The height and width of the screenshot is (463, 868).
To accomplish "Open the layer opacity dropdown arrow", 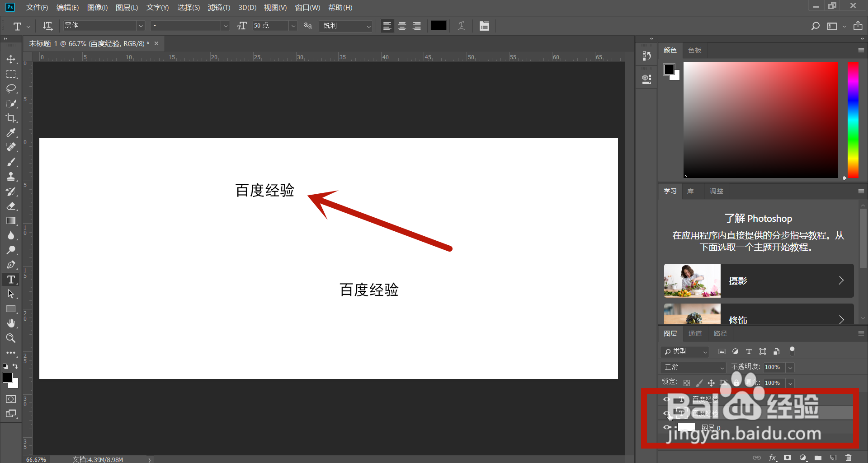I will click(790, 367).
